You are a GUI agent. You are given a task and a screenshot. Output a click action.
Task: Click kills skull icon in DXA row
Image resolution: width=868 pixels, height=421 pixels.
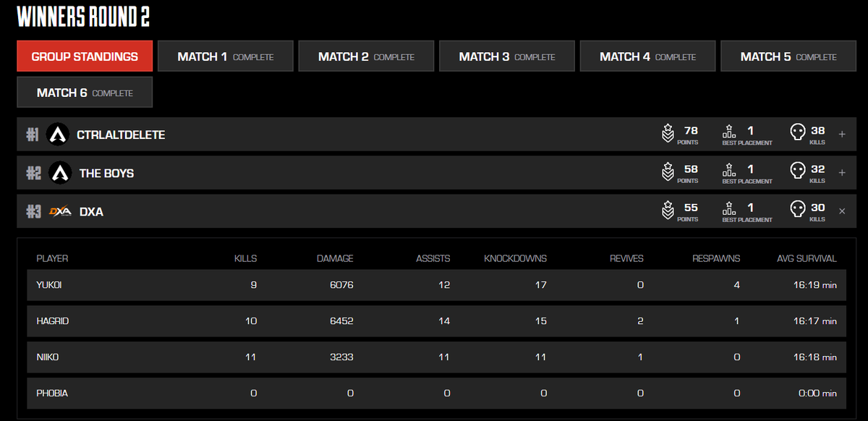[797, 210]
